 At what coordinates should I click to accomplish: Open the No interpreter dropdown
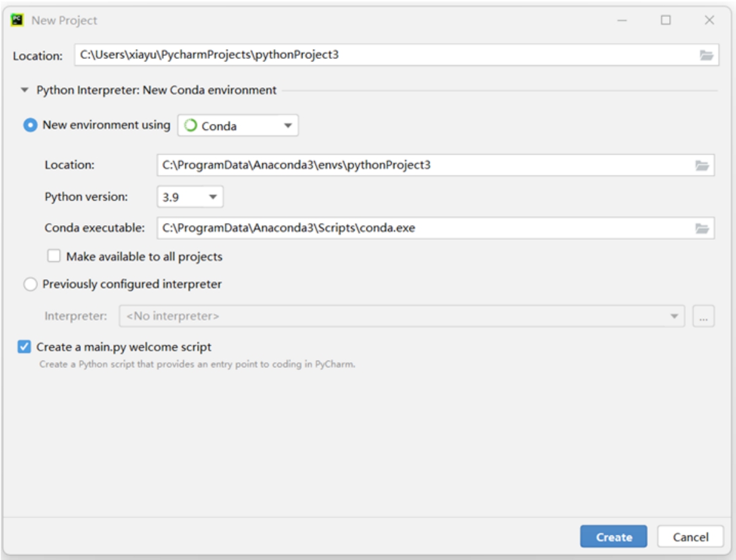click(x=402, y=316)
